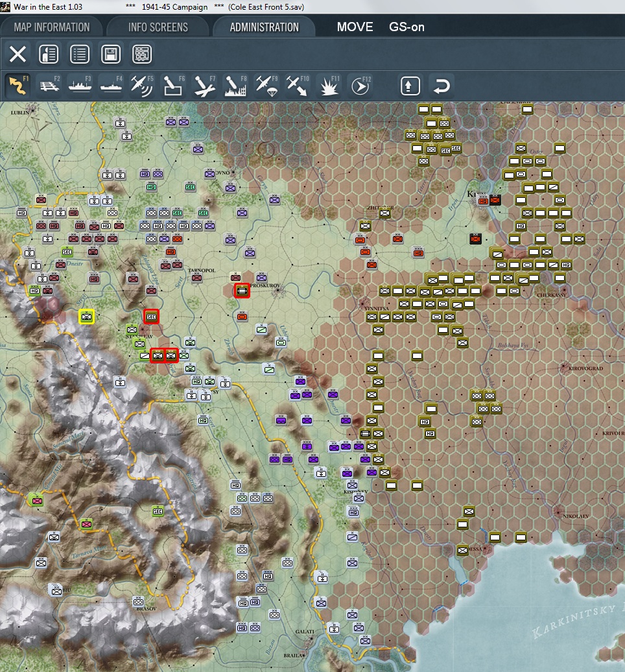
Task: Click the Proskurov city hex
Action: click(x=278, y=291)
